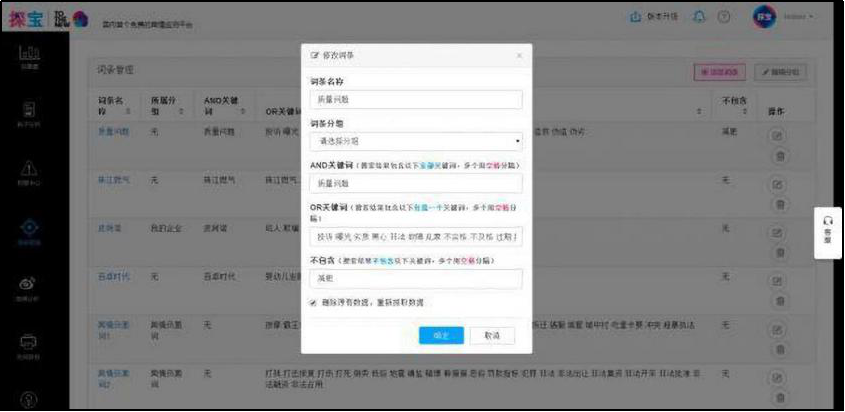Screen dimensions: 845x412
Task: Open the 舆情负面词1 entry link
Action: pos(114,330)
